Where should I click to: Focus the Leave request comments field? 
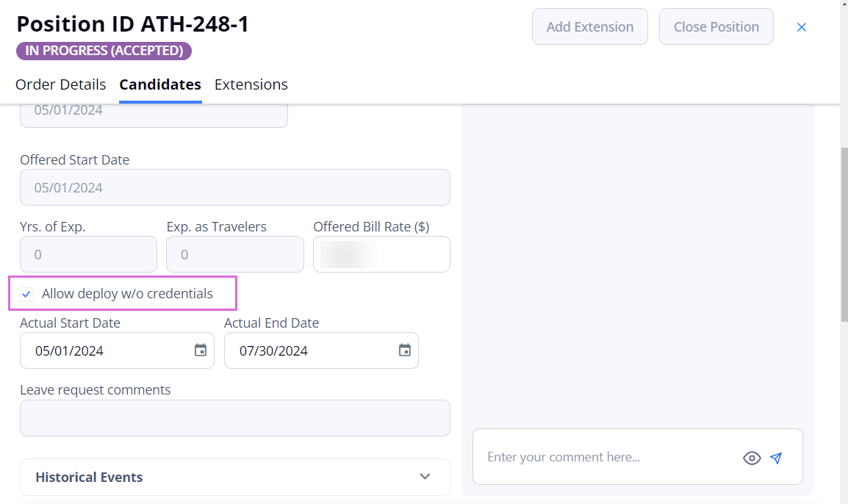coord(235,418)
